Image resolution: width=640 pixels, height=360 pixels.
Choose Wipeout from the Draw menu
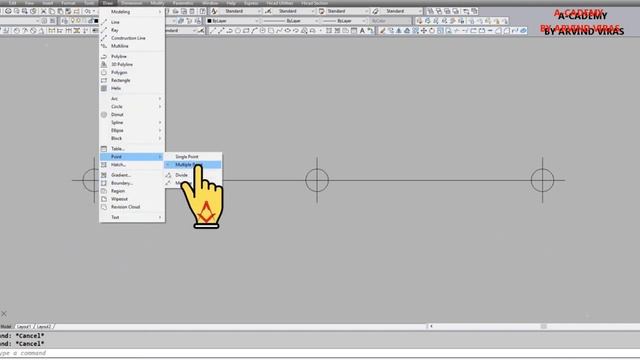(132, 199)
